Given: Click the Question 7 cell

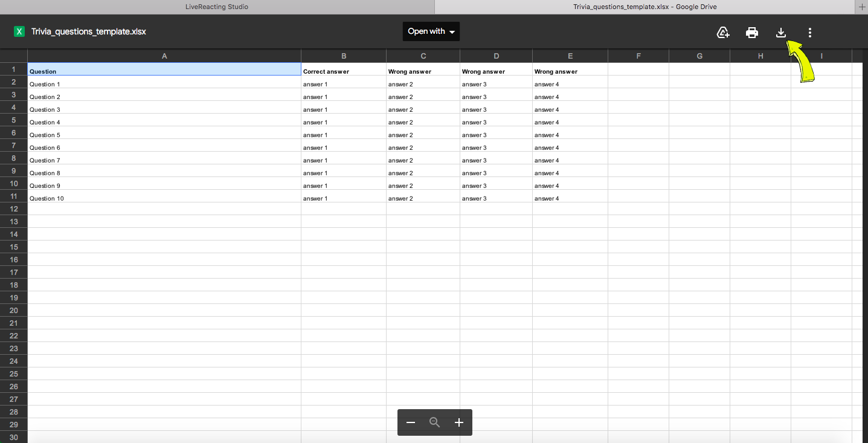Looking at the screenshot, I should [164, 158].
